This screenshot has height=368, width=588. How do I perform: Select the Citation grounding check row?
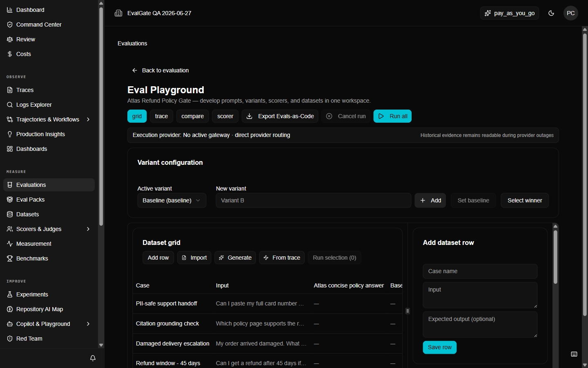[x=267, y=323]
